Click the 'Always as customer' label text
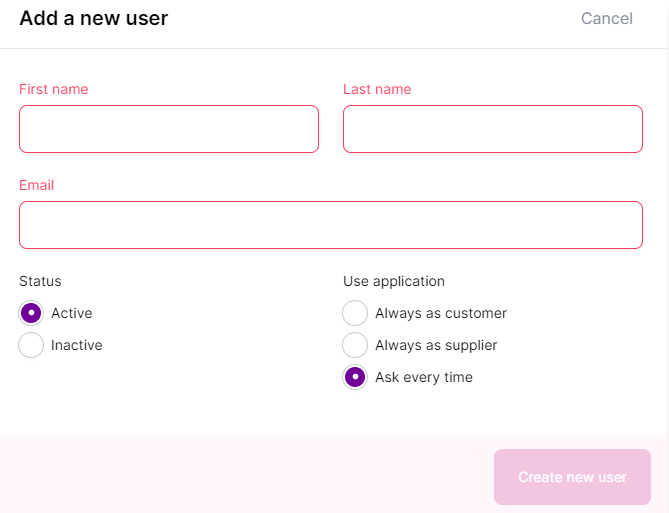The height and width of the screenshot is (513, 669). pyautogui.click(x=440, y=313)
